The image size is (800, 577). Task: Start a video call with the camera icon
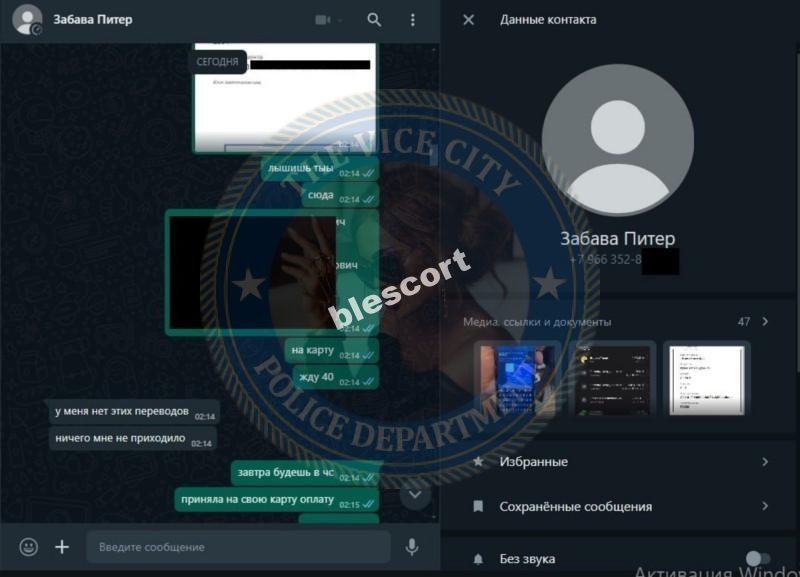323,20
